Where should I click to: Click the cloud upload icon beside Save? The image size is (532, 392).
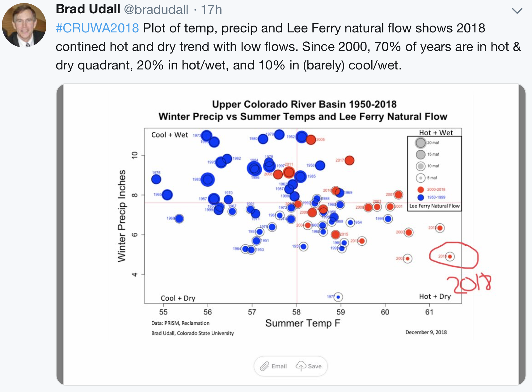pyautogui.click(x=301, y=366)
